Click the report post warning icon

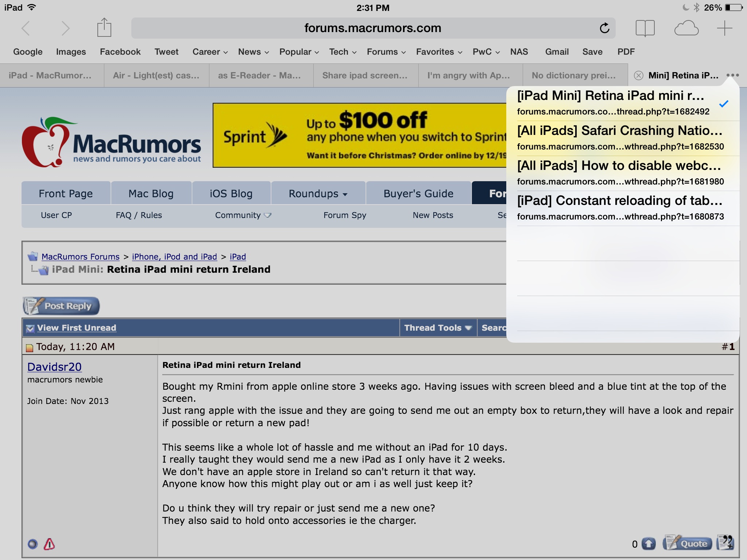click(x=49, y=544)
